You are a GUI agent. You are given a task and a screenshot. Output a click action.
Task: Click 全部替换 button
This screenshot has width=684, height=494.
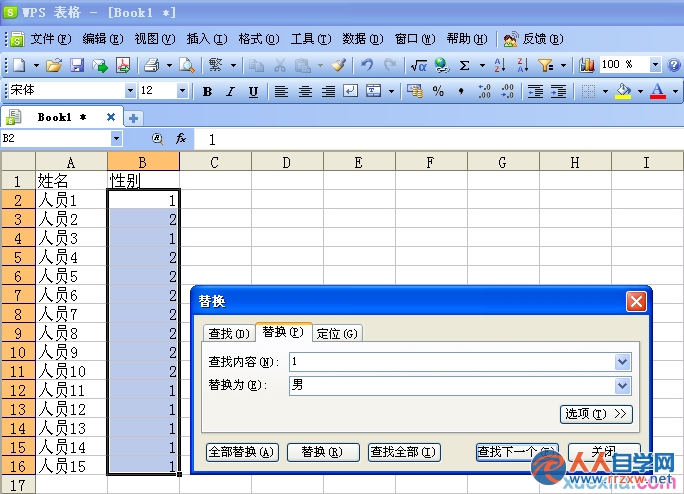tap(242, 452)
